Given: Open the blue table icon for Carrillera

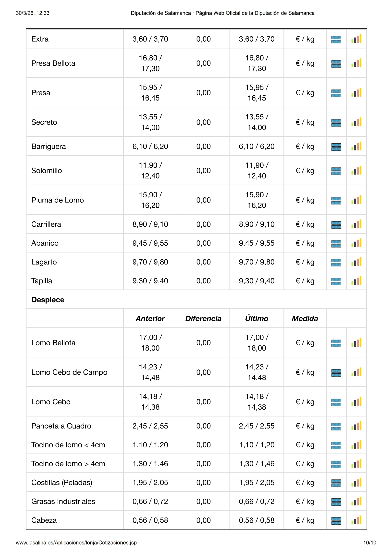Looking at the screenshot, I should [336, 224].
